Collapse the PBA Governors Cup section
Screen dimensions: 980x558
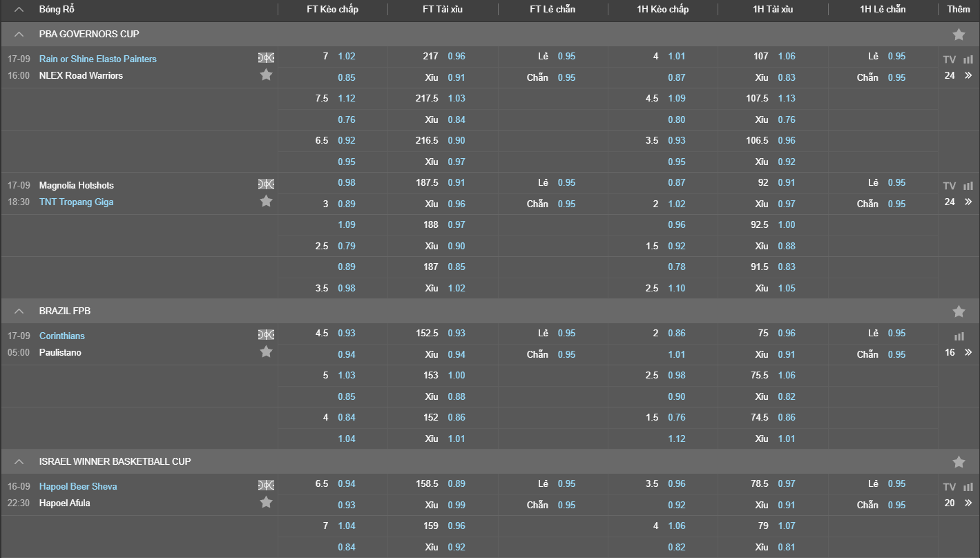[19, 35]
